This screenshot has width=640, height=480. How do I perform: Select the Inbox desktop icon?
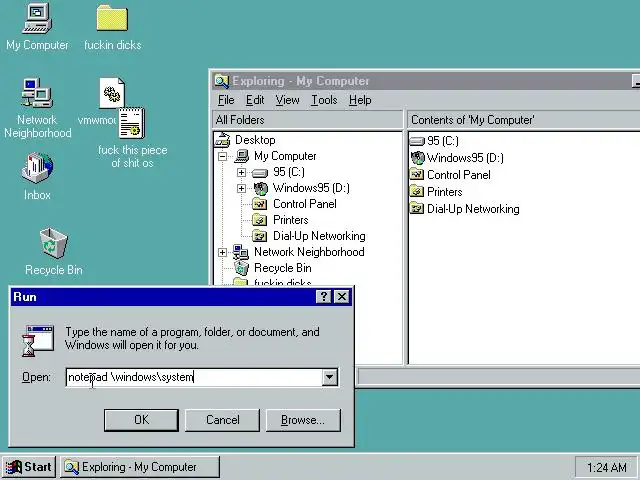click(x=37, y=168)
